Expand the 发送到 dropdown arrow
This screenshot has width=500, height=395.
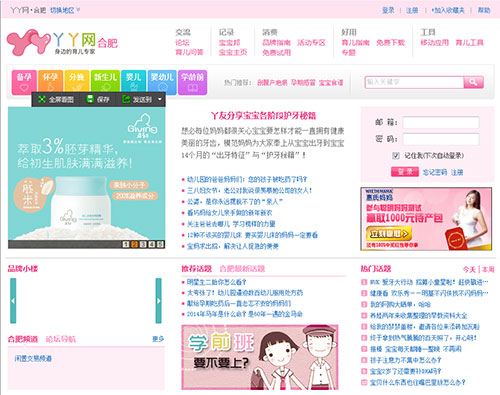(160, 99)
